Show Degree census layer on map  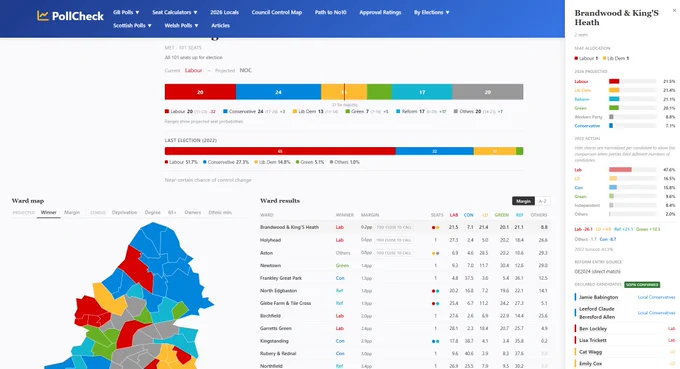pos(153,212)
